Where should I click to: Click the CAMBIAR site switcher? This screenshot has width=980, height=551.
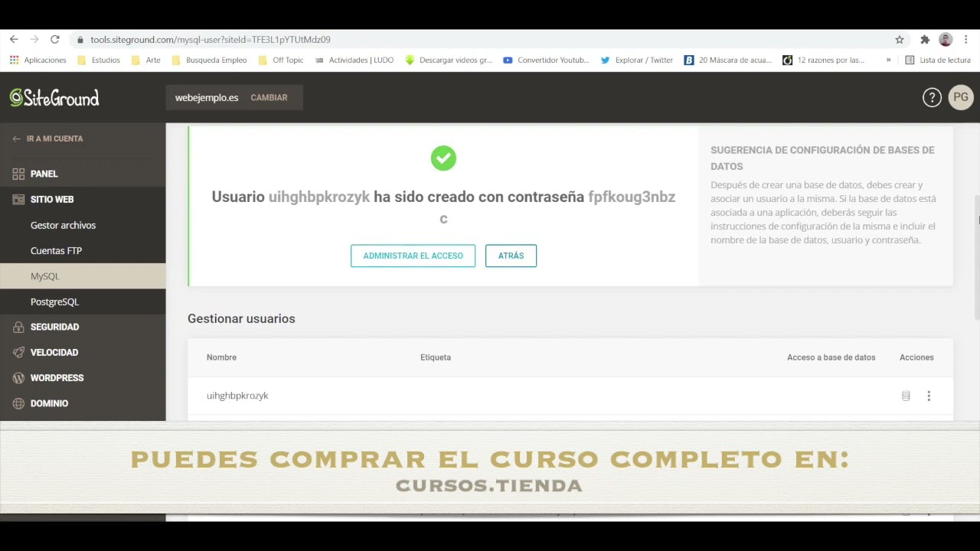[x=269, y=98]
